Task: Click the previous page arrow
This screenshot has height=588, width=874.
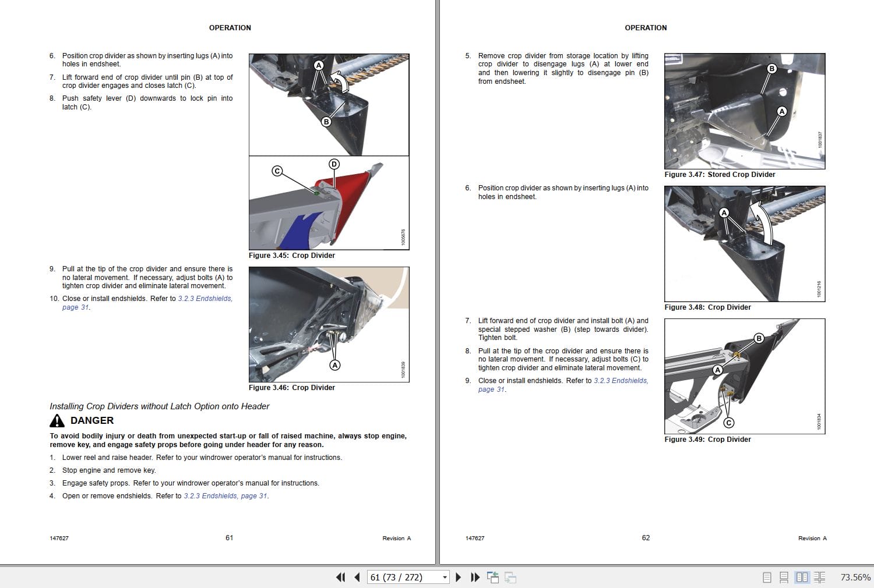Action: click(357, 577)
